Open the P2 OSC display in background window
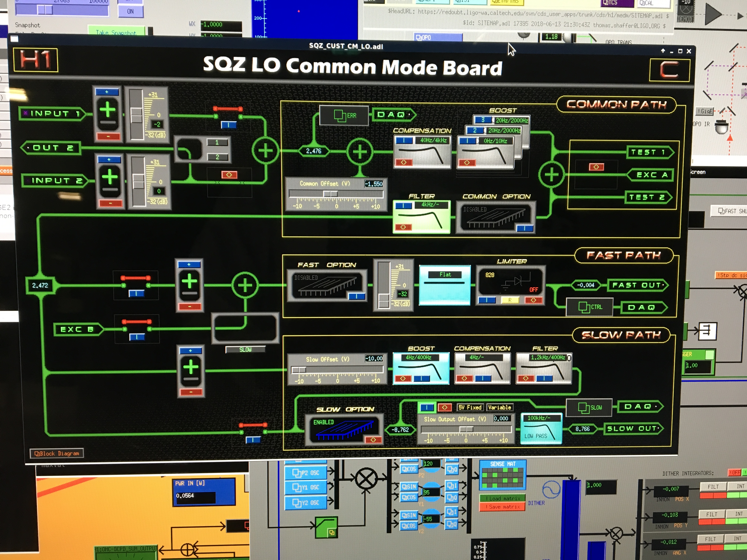747x560 pixels. click(x=306, y=473)
